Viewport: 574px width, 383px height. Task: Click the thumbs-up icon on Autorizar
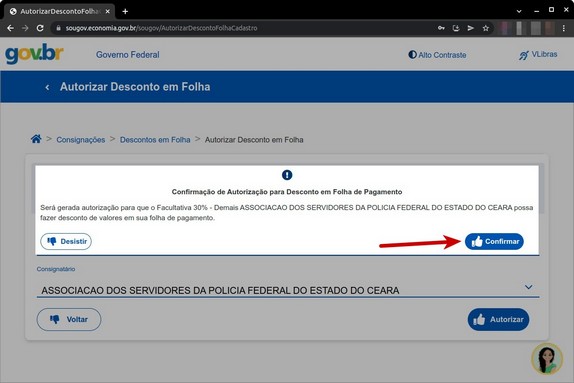479,319
